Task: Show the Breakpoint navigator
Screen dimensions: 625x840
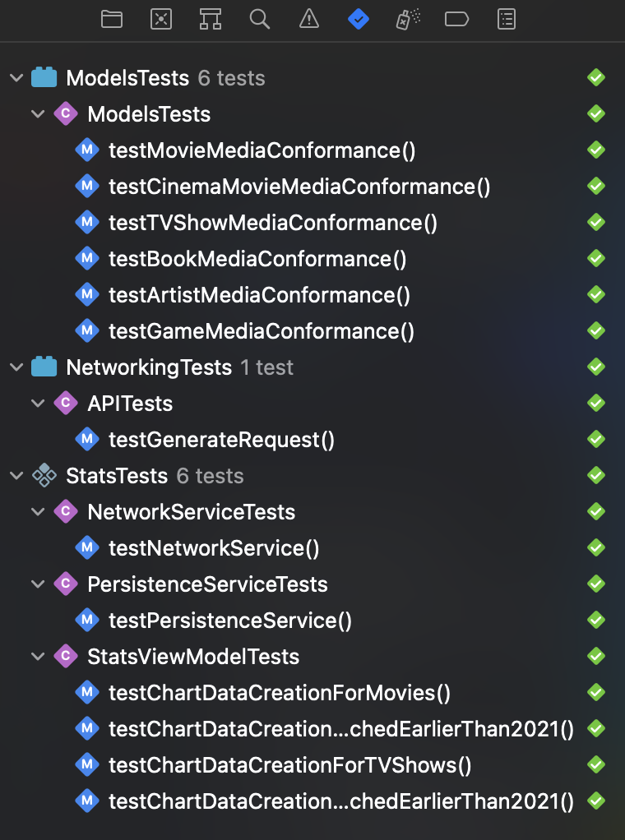Action: click(457, 19)
